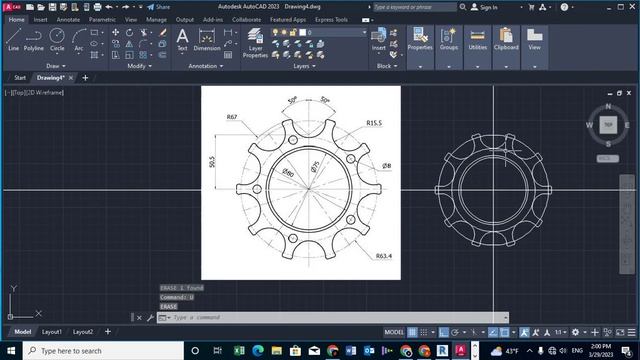The width and height of the screenshot is (640, 360).
Task: Activate the Trim tool
Action: [x=143, y=33]
